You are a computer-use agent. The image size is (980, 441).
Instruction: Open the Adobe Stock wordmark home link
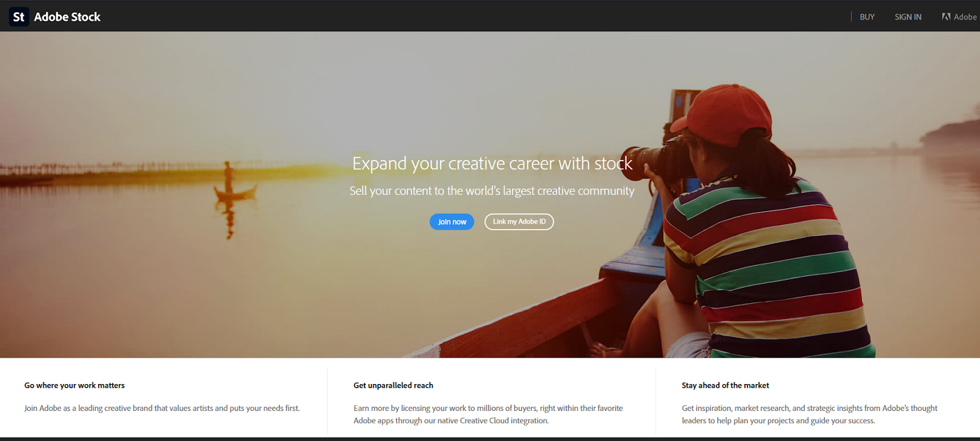point(67,17)
